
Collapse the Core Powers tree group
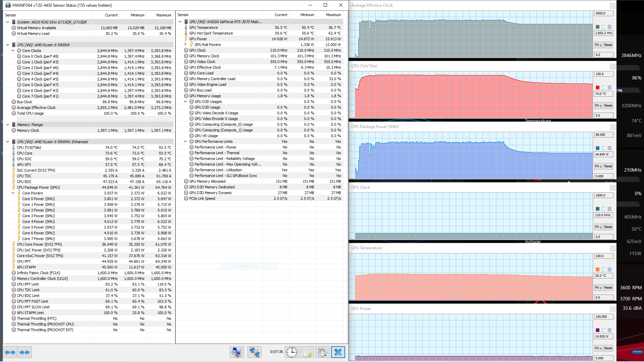13,193
